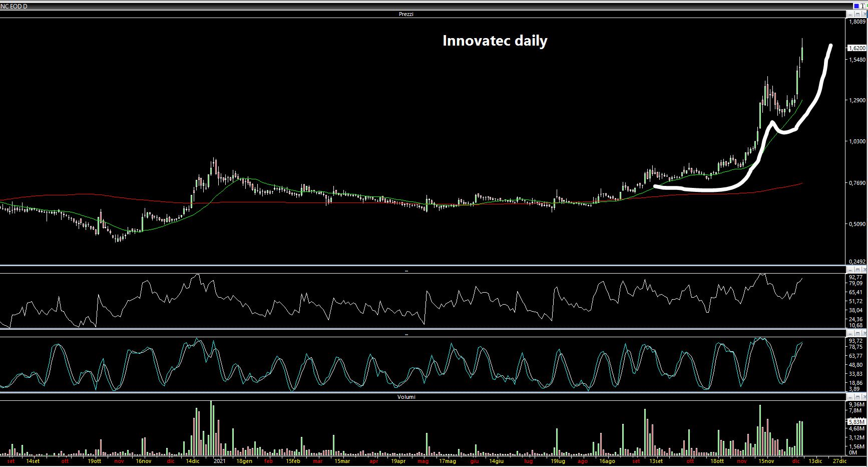This screenshot has height=467, width=868.
Task: Click the Volumi panel title
Action: (x=406, y=397)
